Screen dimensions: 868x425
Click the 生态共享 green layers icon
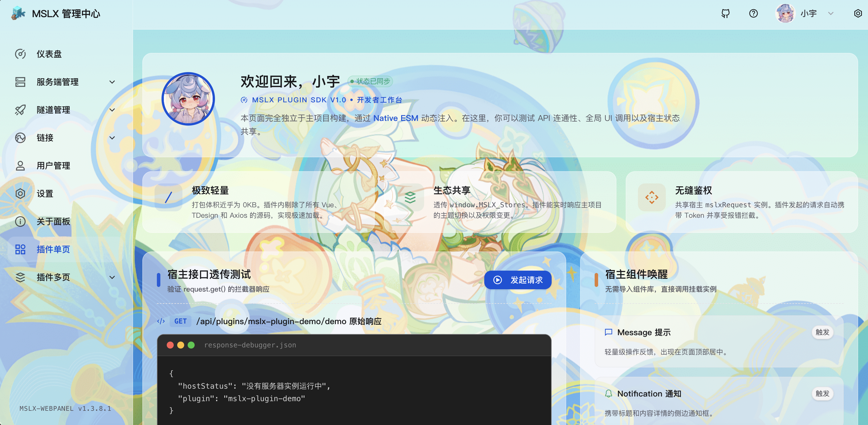[410, 197]
